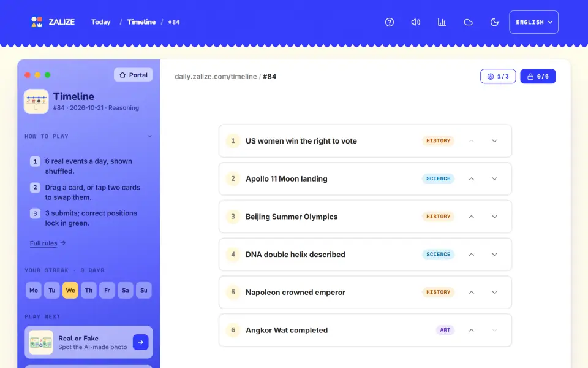Select the US women win the right to vote card

pyautogui.click(x=365, y=141)
